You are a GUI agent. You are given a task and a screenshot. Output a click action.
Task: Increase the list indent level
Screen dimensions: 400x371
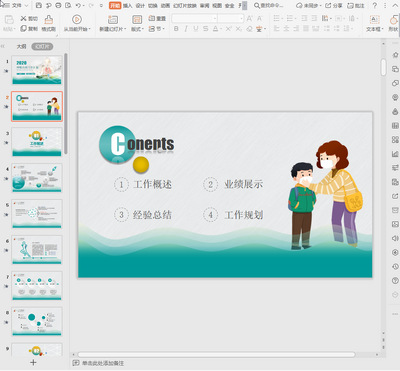tap(314, 18)
